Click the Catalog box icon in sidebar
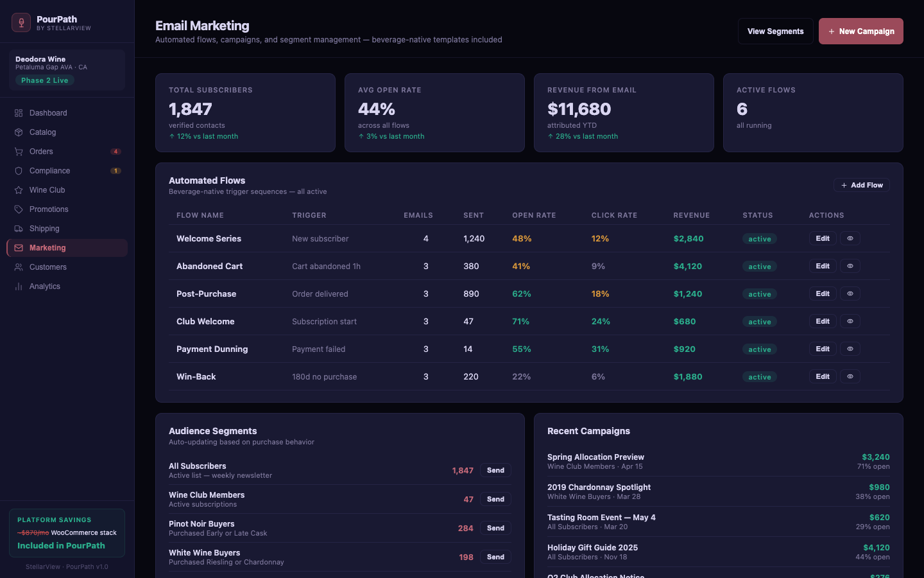Viewport: 924px width, 578px height. click(19, 132)
